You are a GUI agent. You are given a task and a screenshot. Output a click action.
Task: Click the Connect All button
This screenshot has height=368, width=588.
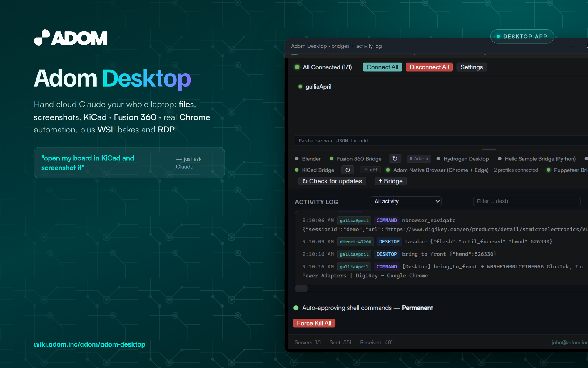[x=382, y=67]
